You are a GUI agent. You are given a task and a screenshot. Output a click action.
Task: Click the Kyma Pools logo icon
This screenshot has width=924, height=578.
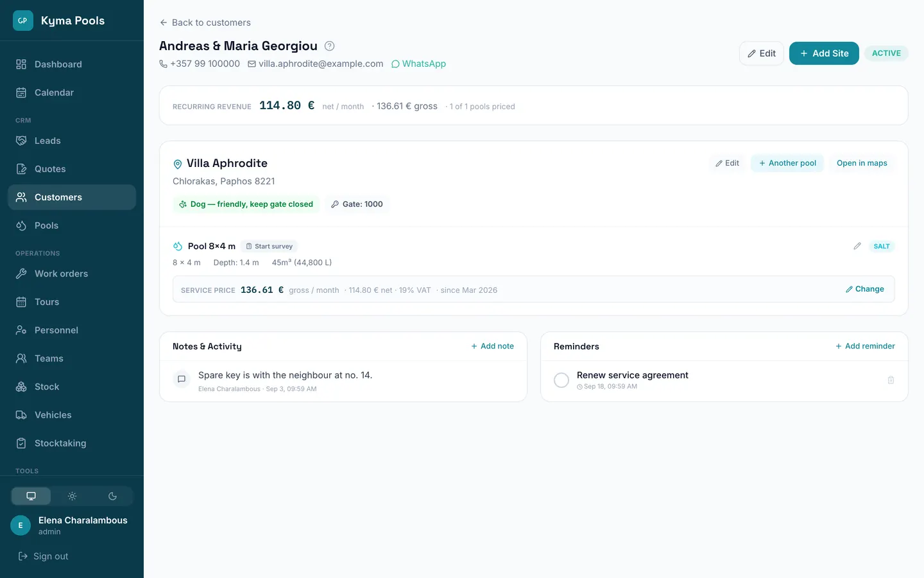[x=22, y=21]
